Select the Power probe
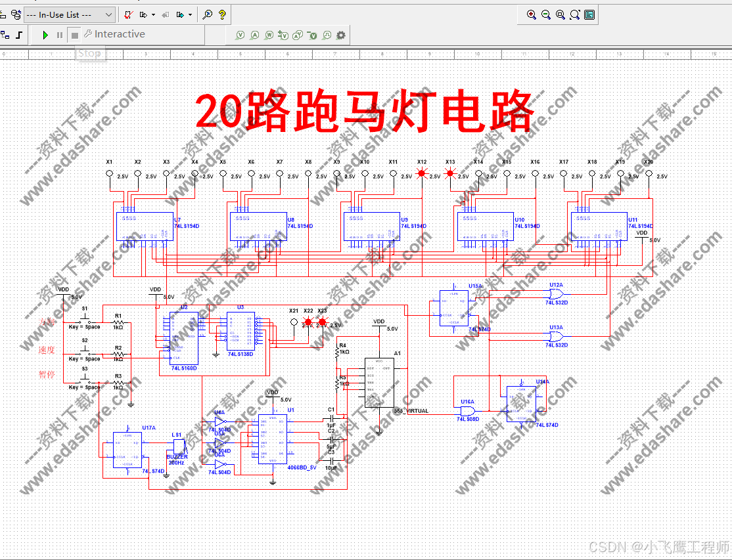The width and height of the screenshot is (732, 560). click(269, 35)
